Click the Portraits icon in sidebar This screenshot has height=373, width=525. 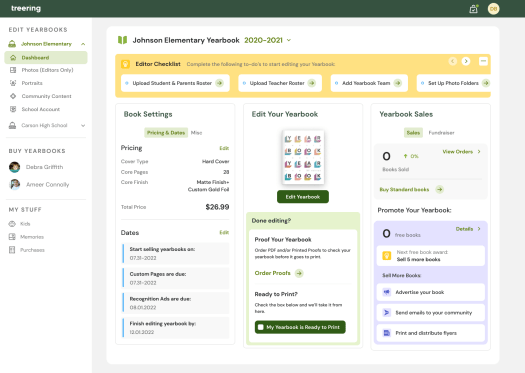click(x=13, y=83)
